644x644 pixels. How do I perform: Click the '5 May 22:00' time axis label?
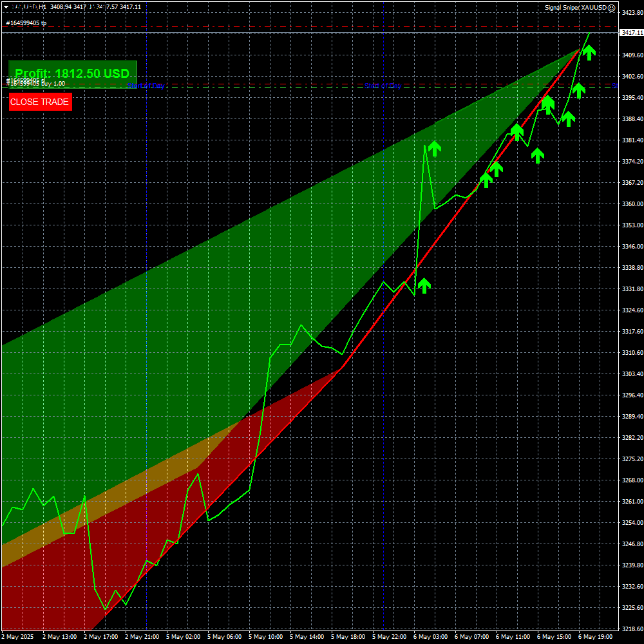(389, 637)
